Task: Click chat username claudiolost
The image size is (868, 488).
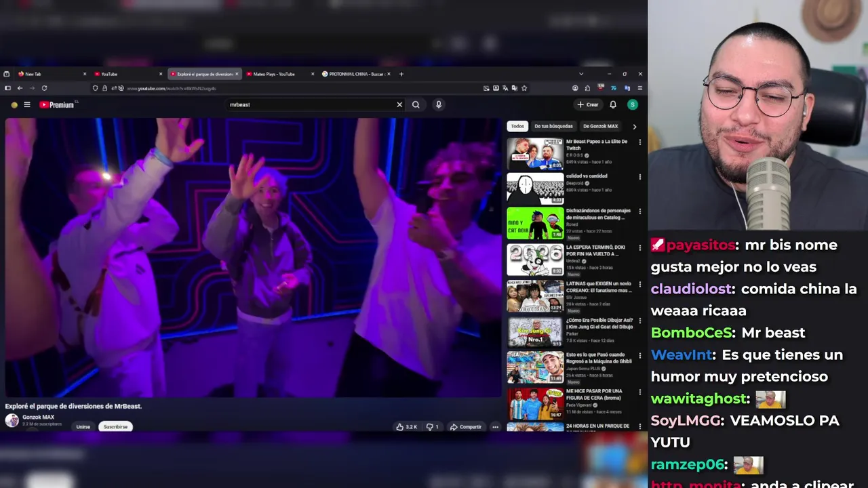Action: [x=691, y=289]
